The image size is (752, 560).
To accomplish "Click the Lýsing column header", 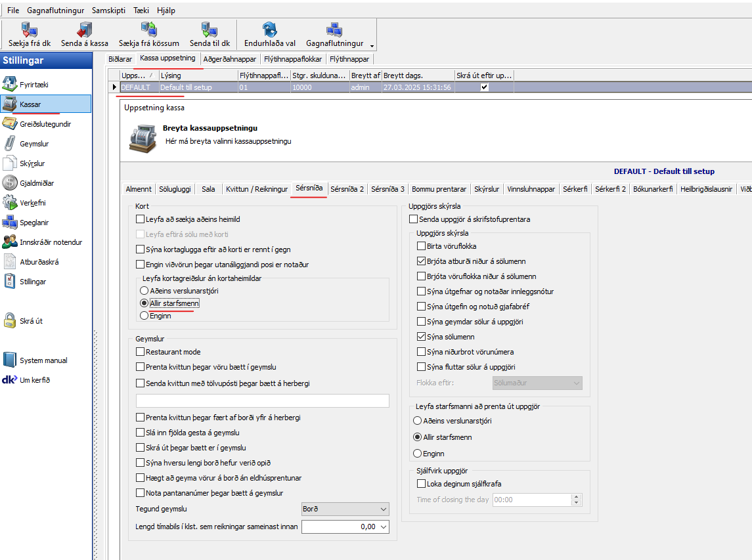I will click(197, 75).
